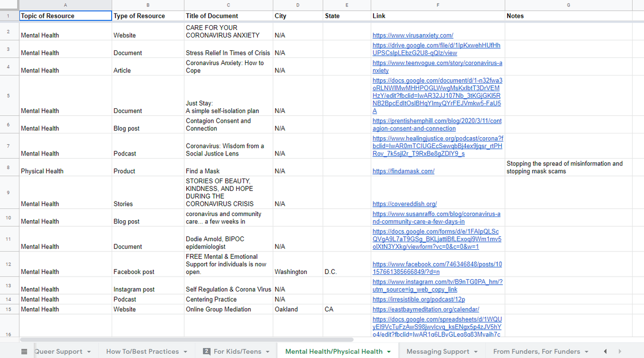This screenshot has height=358, width=644.
Task: Open the irresistible.org podcast link
Action: 418,299
